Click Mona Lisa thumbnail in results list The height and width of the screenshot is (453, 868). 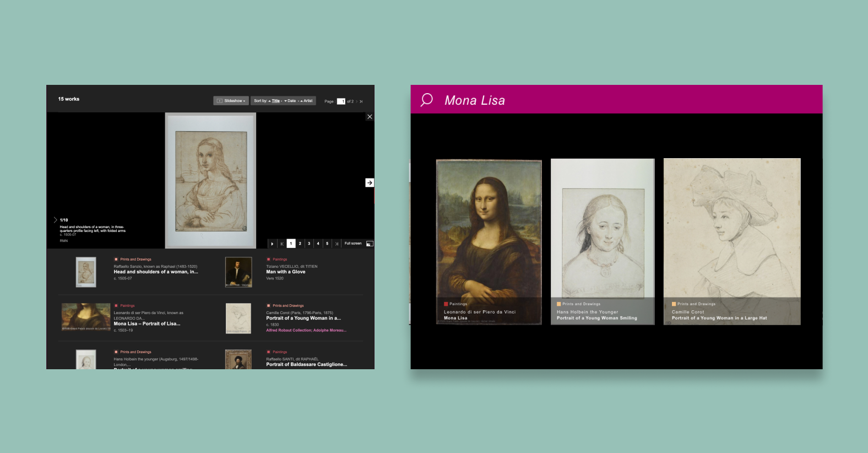click(x=86, y=317)
